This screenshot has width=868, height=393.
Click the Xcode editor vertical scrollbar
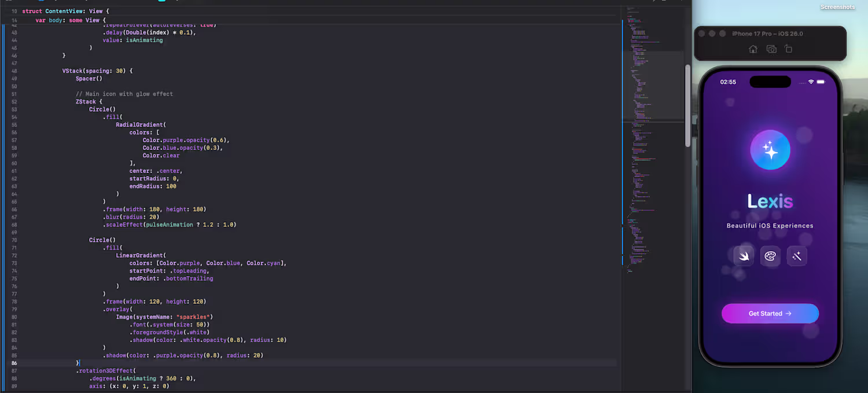point(687,104)
